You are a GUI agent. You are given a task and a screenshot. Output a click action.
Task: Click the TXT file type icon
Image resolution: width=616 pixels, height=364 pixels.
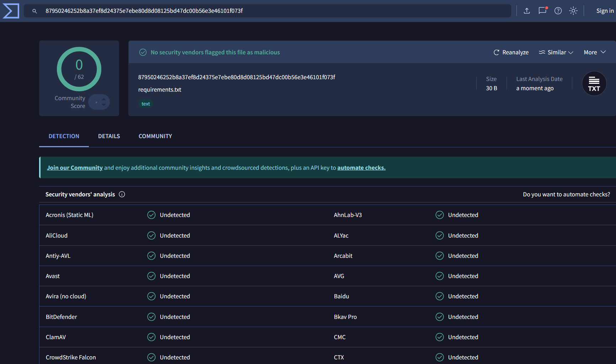594,83
